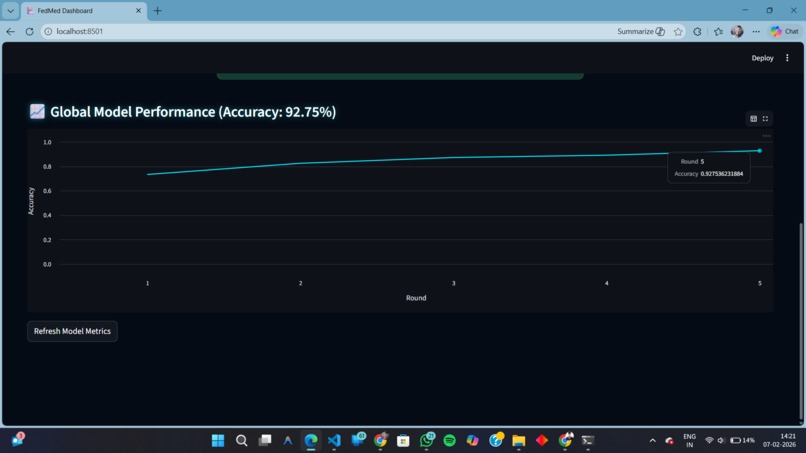Viewport: 806px width, 453px height.
Task: Open Task View on taskbar
Action: (265, 441)
